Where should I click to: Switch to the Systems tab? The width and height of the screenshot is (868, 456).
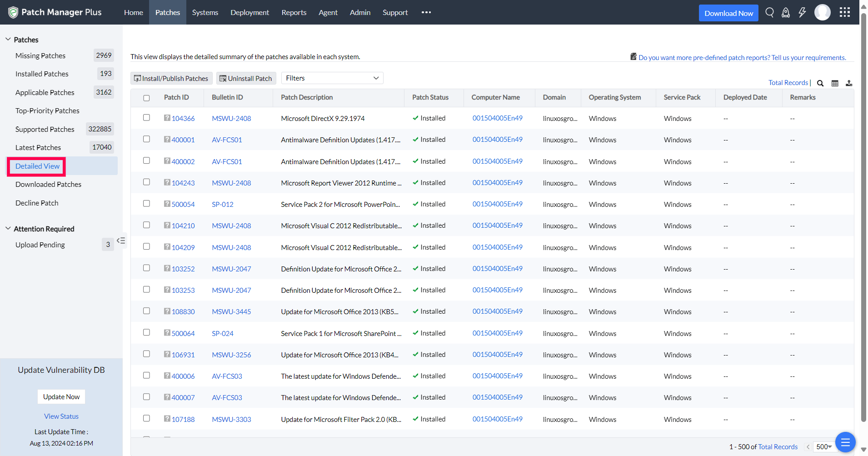click(x=205, y=12)
